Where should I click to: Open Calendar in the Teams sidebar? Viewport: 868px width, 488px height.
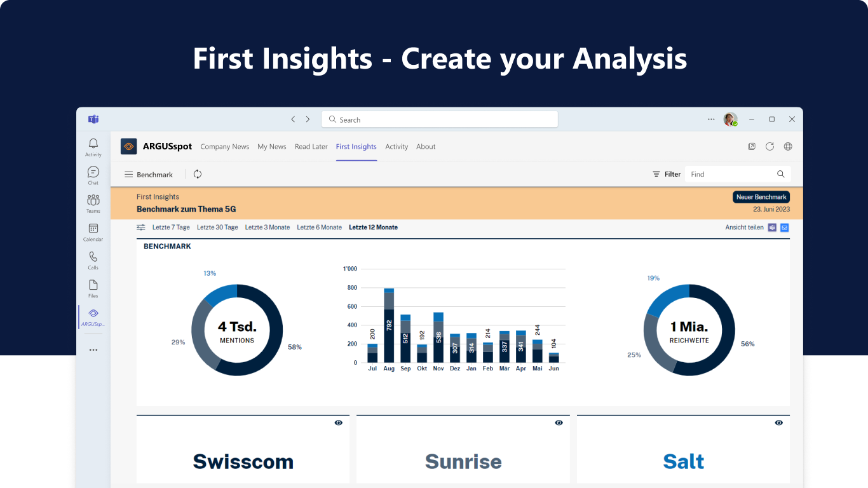pyautogui.click(x=93, y=232)
